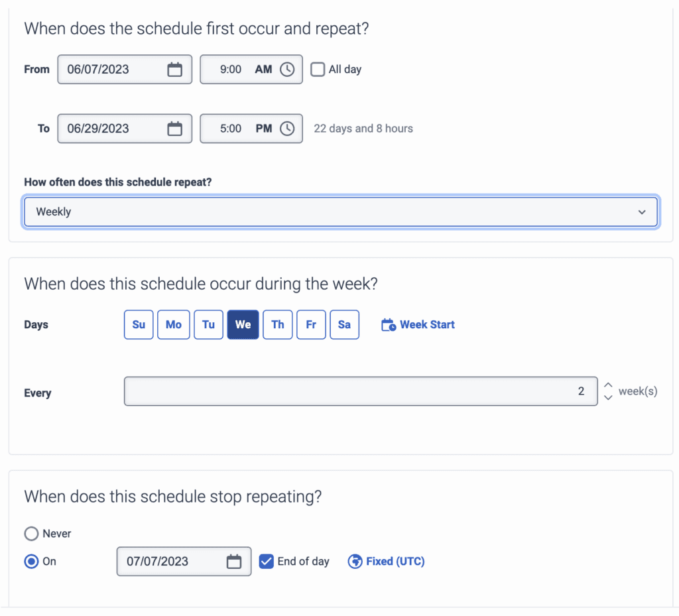Open calendar picker for To date
Image resolution: width=679 pixels, height=616 pixels.
[174, 129]
